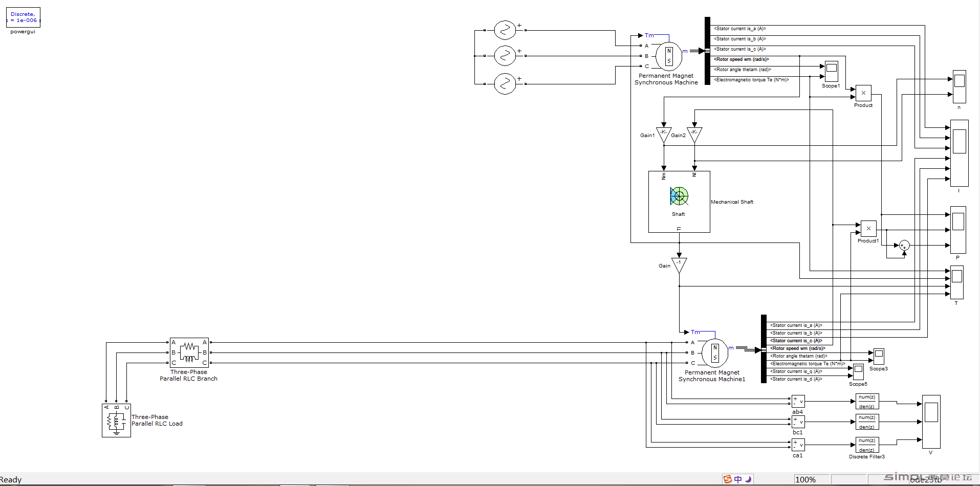Open the Scope5 block
980x486 pixels.
pos(858,371)
